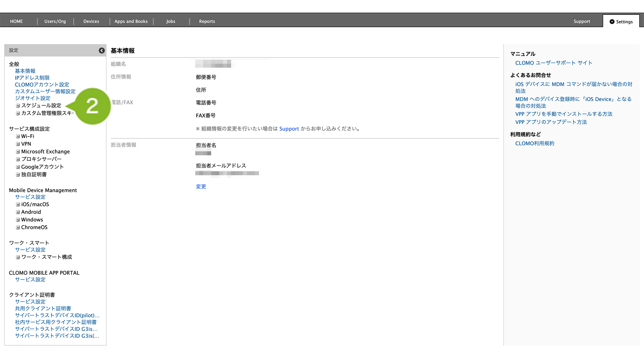Open Settings tab with gear icon
Viewport: 644px width, 362px height.
(621, 22)
